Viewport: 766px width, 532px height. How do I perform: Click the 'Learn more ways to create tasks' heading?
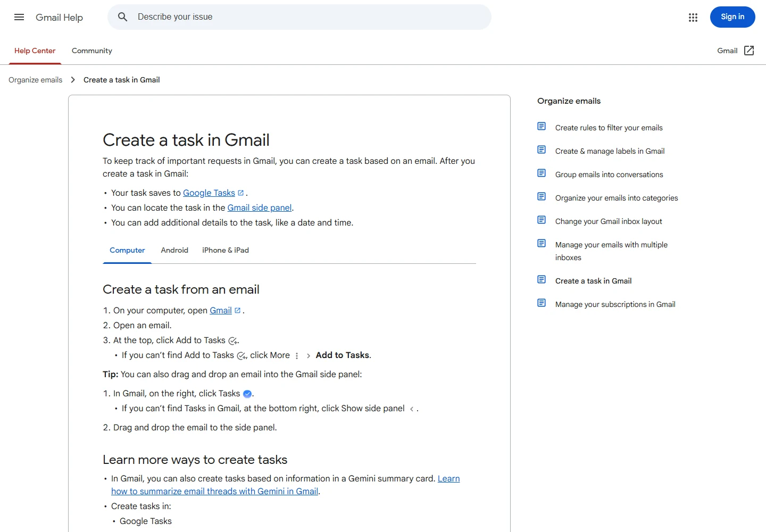tap(195, 460)
